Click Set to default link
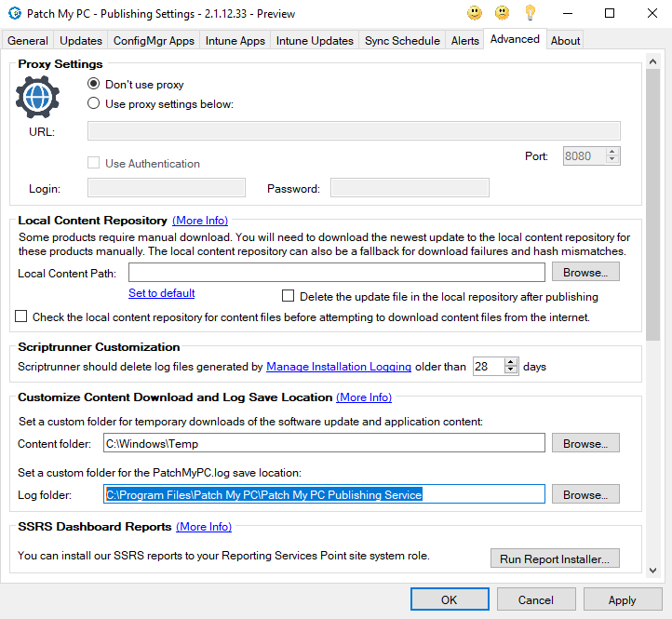 162,293
